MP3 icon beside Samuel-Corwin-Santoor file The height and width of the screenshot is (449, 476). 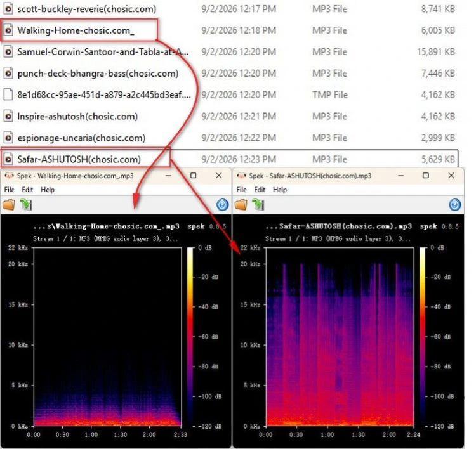click(8, 52)
